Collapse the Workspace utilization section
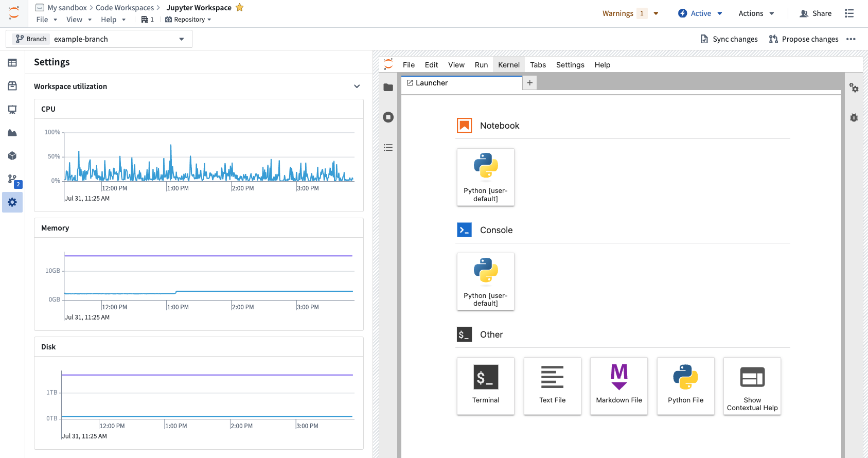This screenshot has height=458, width=868. pyautogui.click(x=357, y=86)
